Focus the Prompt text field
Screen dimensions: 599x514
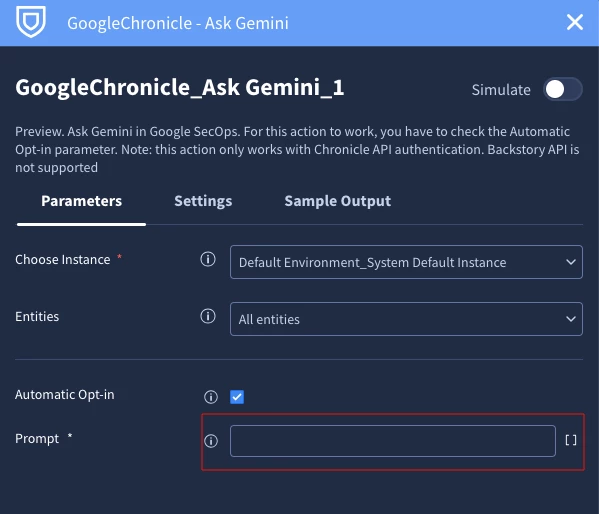[393, 441]
